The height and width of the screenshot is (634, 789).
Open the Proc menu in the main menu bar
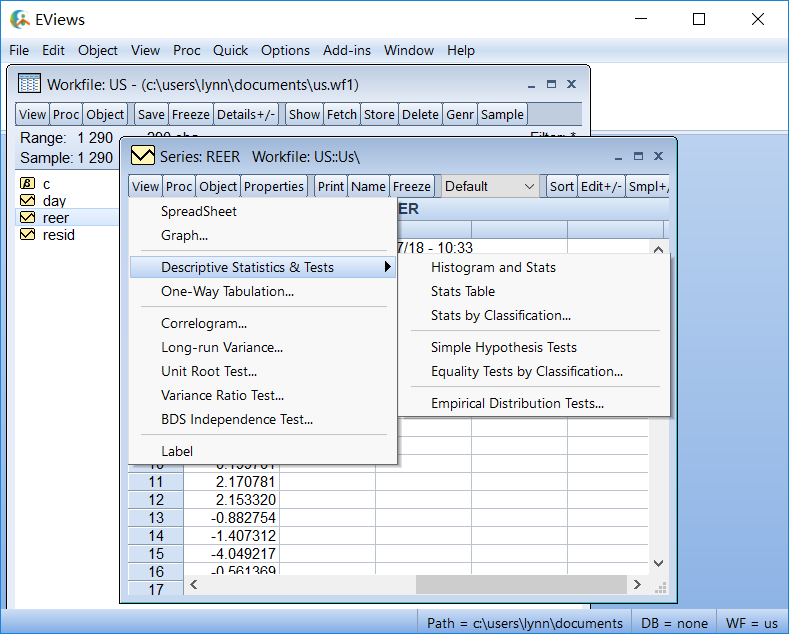click(187, 50)
